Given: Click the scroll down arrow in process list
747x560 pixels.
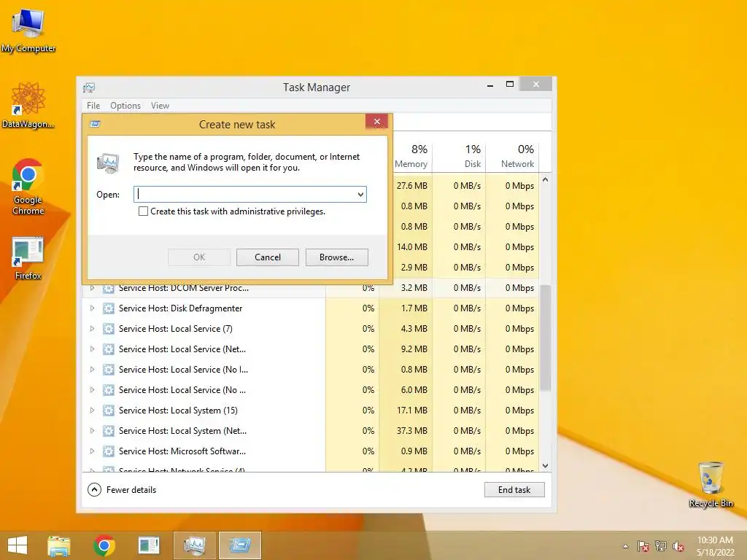Looking at the screenshot, I should [x=546, y=466].
